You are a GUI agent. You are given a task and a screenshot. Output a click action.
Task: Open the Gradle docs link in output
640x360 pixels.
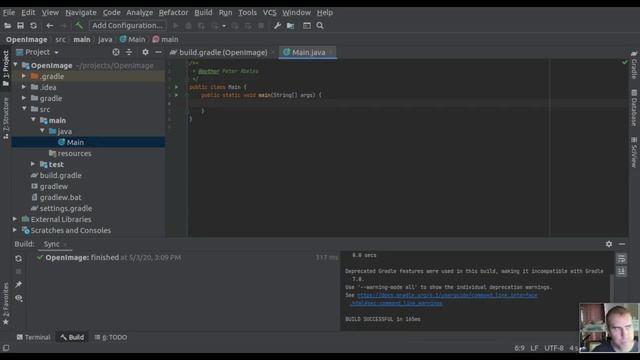pyautogui.click(x=447, y=295)
